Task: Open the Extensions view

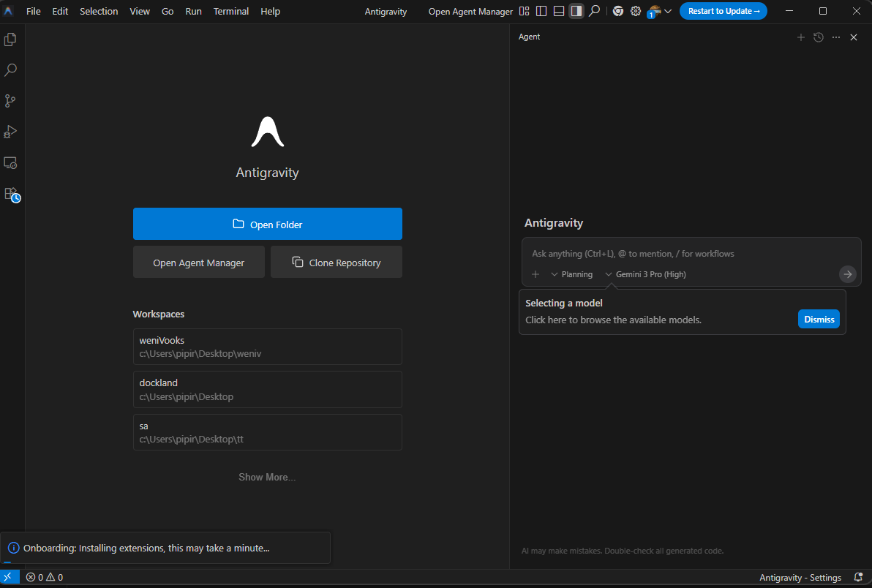Action: coord(11,195)
